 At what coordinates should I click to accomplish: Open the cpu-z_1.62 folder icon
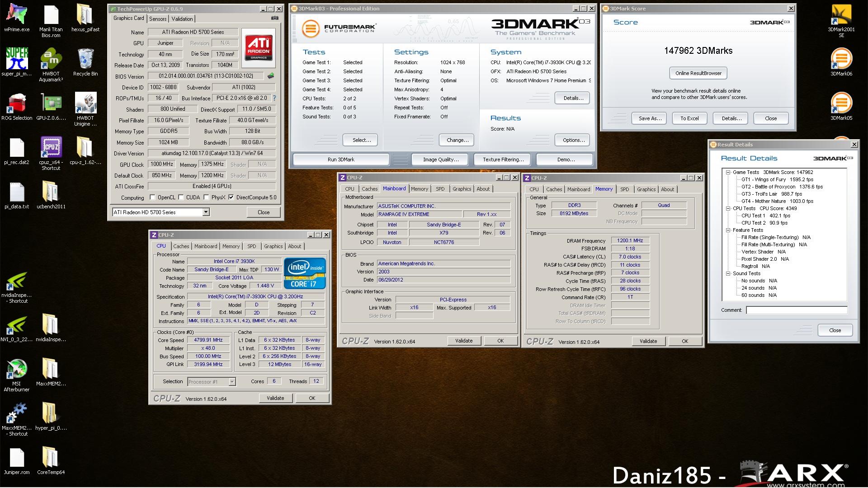(85, 150)
